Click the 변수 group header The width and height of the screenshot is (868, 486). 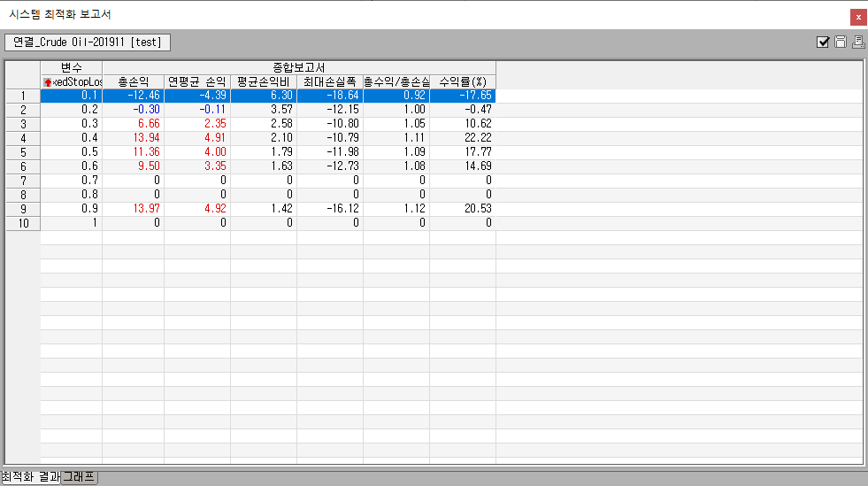click(71, 67)
